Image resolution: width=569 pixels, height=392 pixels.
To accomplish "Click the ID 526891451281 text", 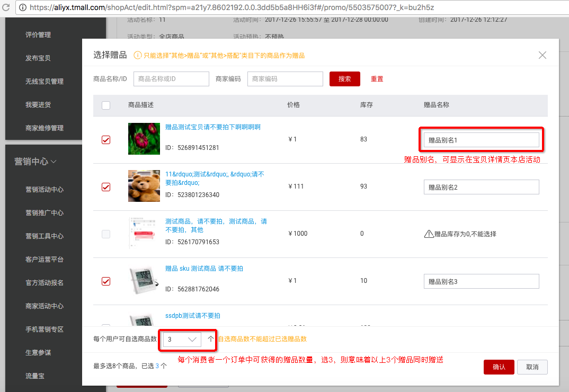I will [192, 148].
